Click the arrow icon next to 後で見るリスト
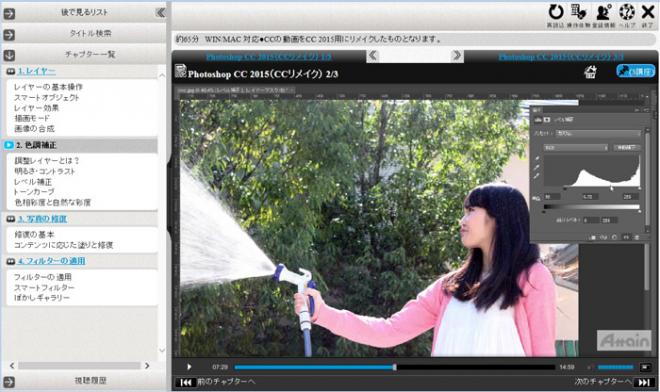The image size is (660, 392). click(x=9, y=14)
